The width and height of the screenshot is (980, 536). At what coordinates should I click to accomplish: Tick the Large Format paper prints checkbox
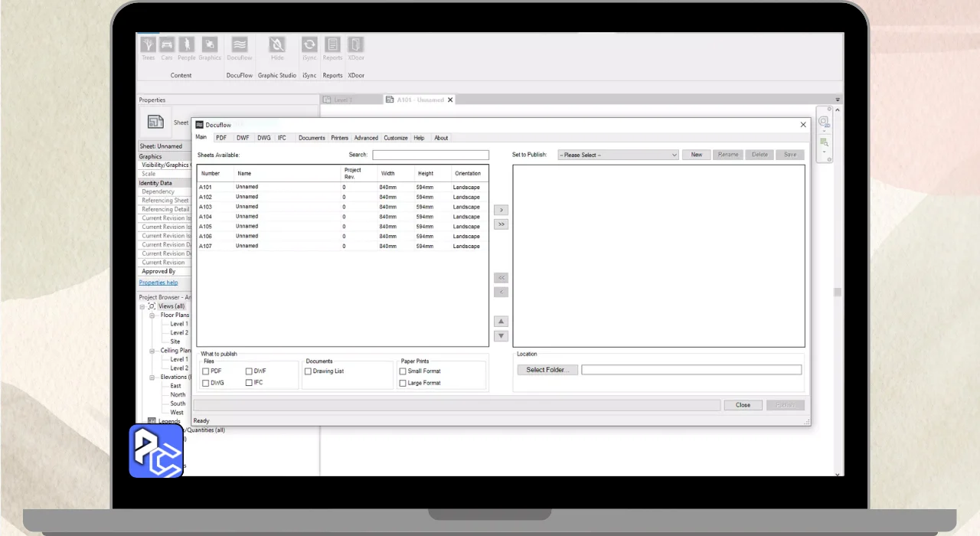(x=403, y=383)
